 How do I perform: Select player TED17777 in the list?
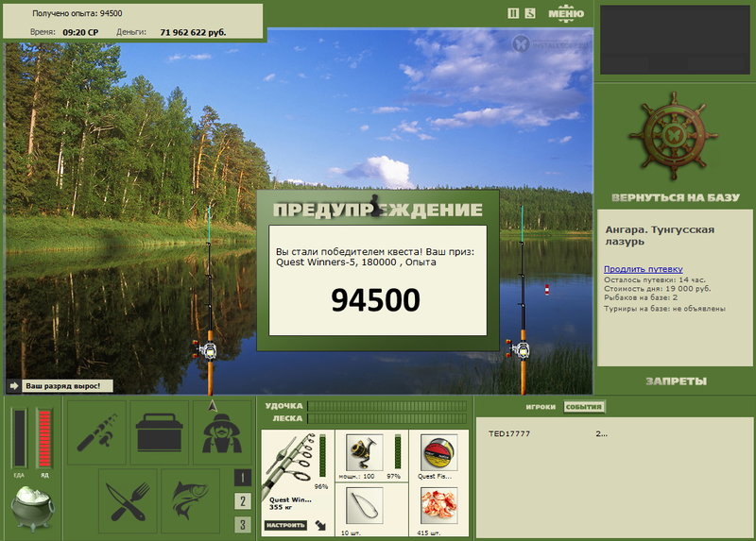(x=509, y=433)
